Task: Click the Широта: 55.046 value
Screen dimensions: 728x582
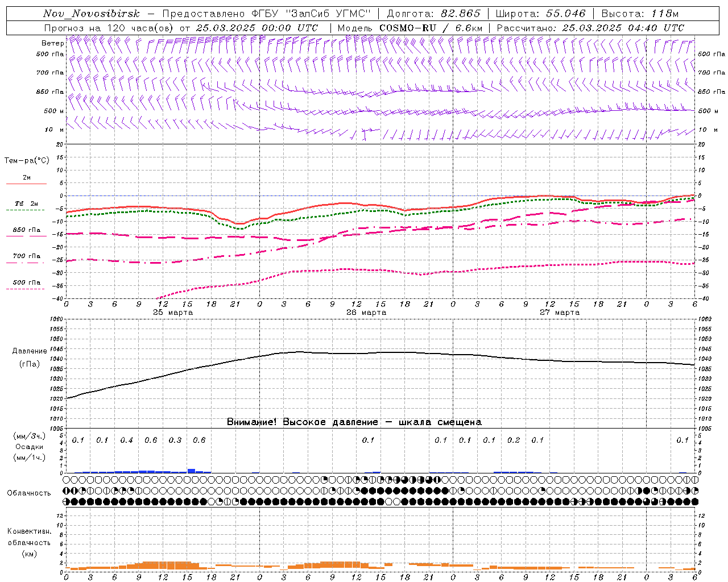Action: (540, 14)
